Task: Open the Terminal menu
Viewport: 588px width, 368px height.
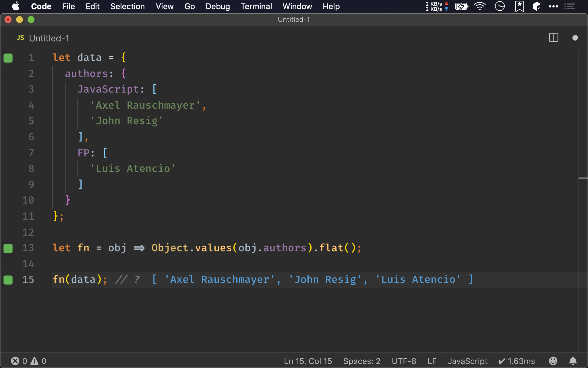Action: (256, 6)
